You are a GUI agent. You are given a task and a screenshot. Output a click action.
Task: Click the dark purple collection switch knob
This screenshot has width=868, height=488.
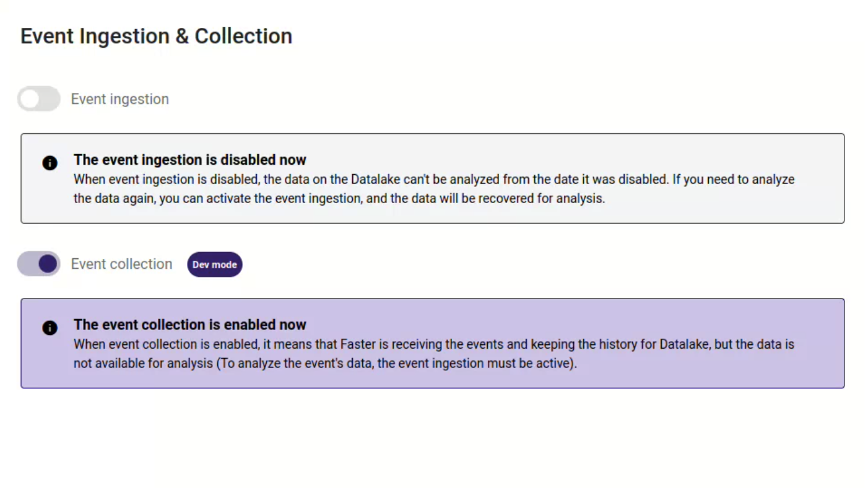pyautogui.click(x=48, y=264)
